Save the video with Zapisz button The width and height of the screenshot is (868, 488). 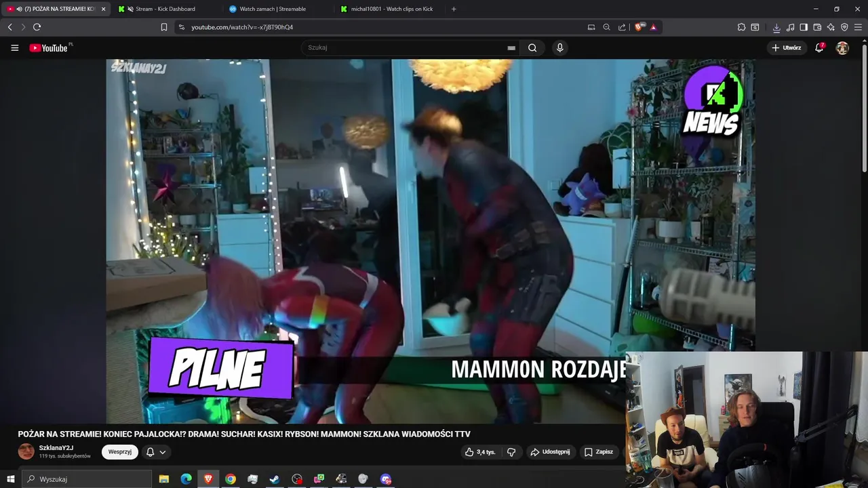point(599,452)
